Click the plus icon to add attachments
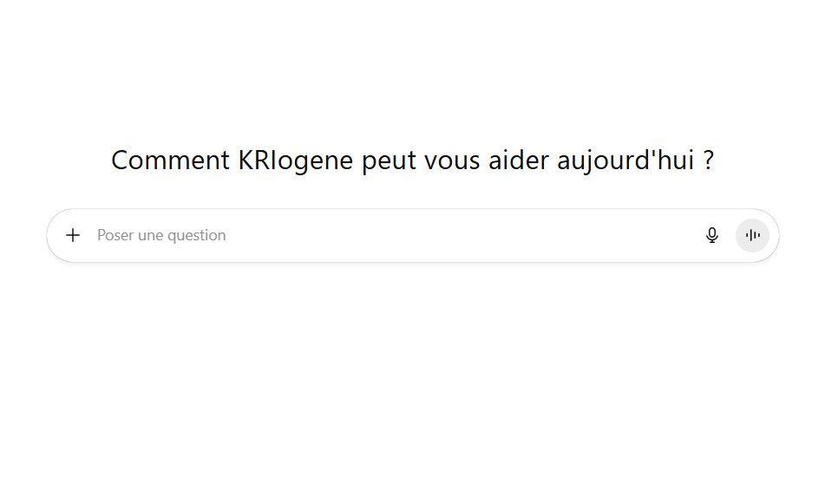Screen dimensions: 825x504 click(73, 235)
